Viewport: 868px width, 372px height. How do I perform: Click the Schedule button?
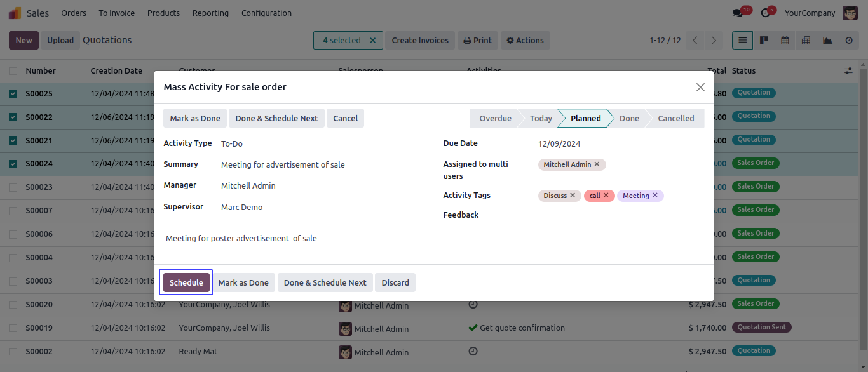click(x=186, y=282)
